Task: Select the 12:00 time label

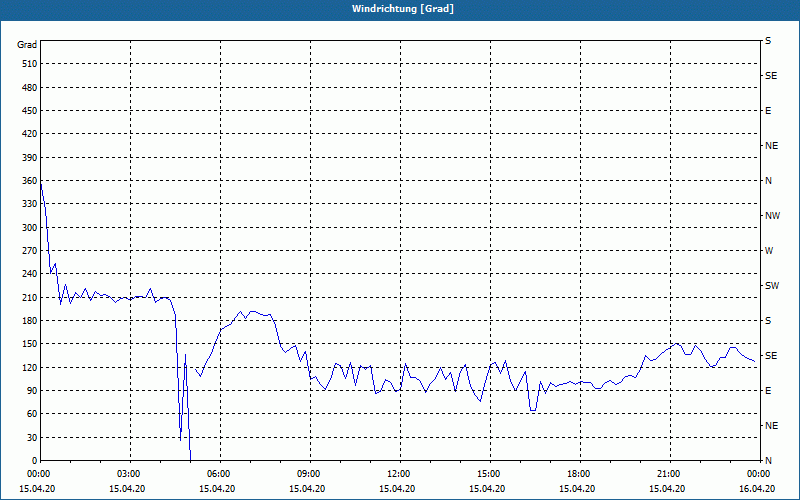Action: tap(400, 473)
